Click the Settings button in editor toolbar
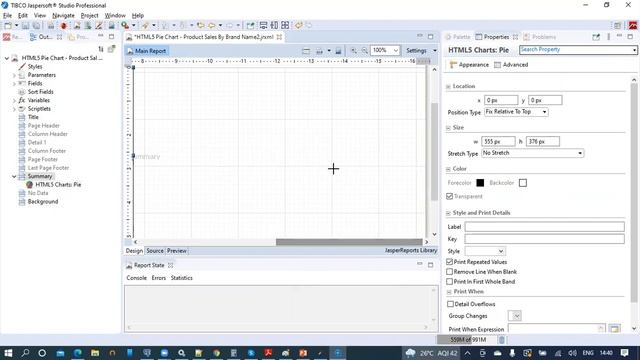 coord(416,51)
